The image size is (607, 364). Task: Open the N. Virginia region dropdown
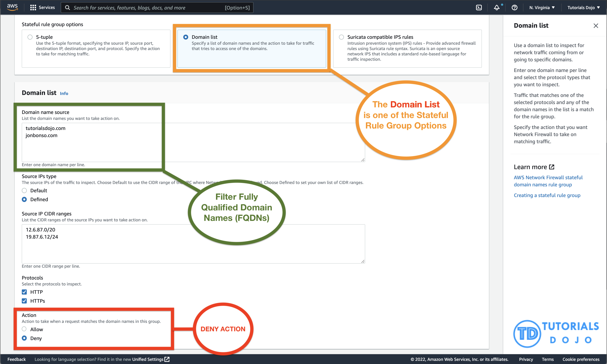[541, 7]
